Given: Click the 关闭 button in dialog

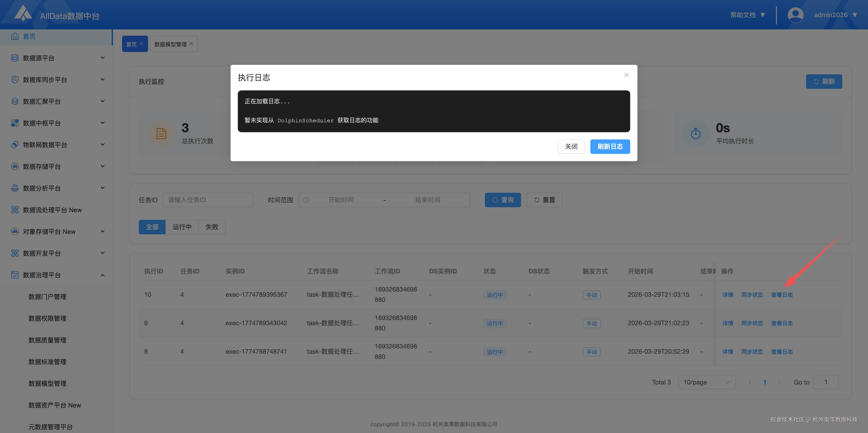Looking at the screenshot, I should click(571, 147).
